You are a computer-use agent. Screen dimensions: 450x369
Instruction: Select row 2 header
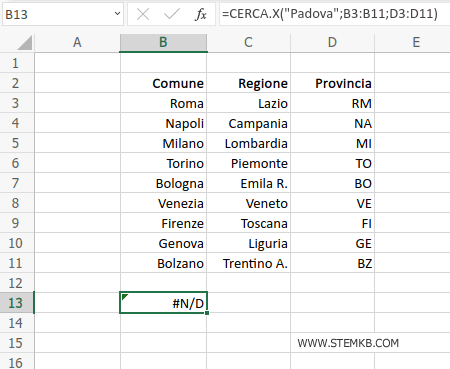point(17,83)
